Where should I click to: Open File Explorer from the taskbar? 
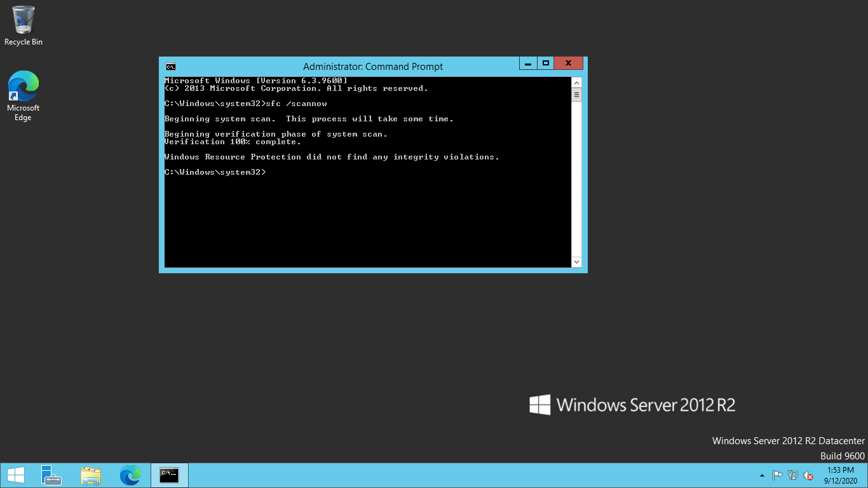[91, 475]
